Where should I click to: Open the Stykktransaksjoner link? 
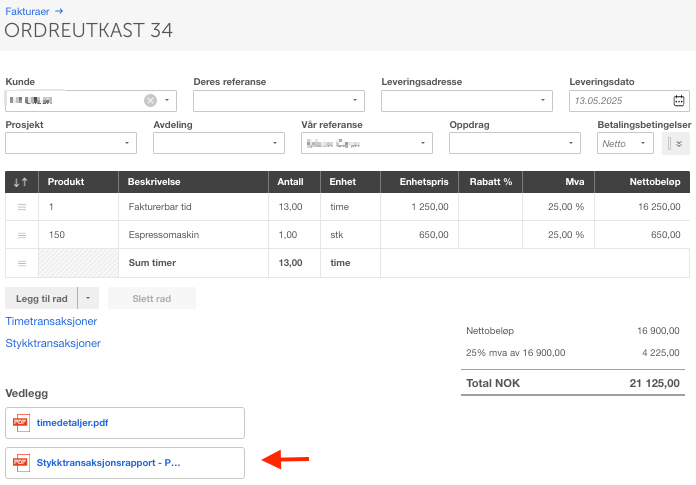tap(53, 343)
